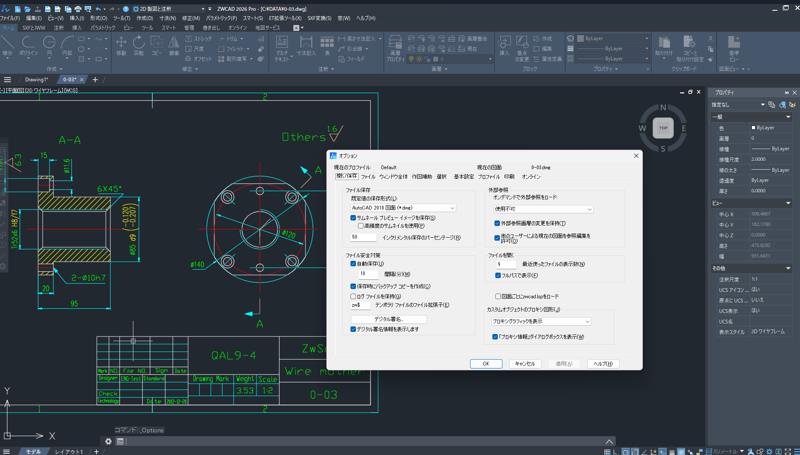
Task: Toggle 自動保存 checkbox
Action: 354,264
